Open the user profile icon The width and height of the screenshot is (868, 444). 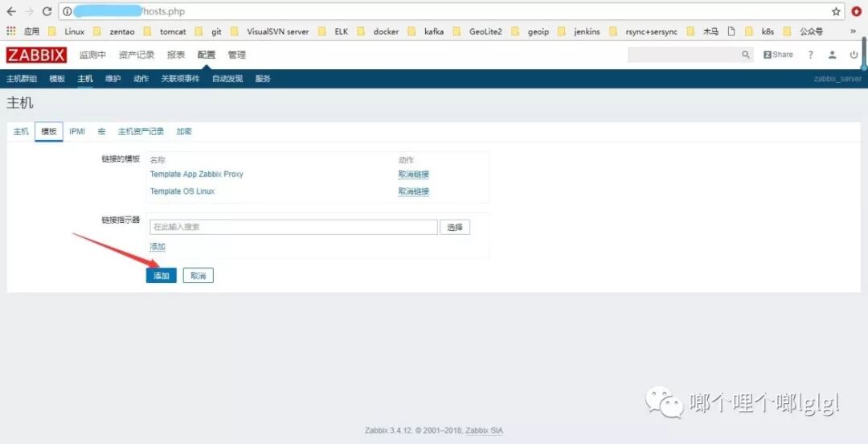tap(832, 55)
